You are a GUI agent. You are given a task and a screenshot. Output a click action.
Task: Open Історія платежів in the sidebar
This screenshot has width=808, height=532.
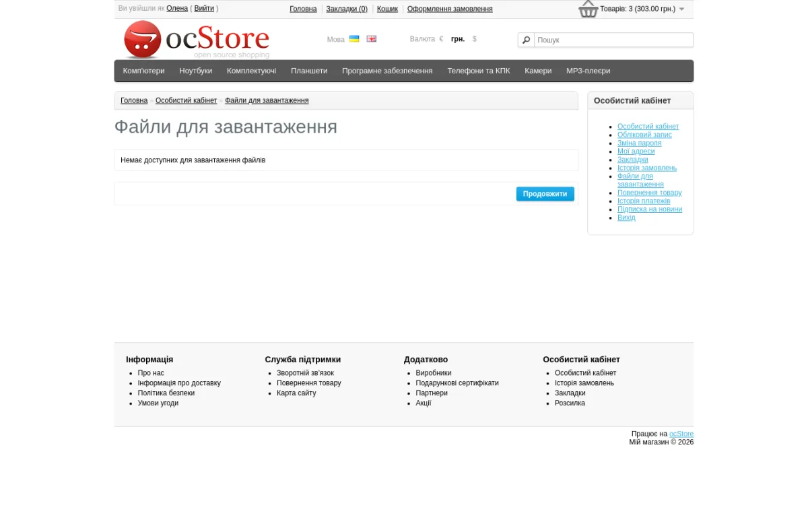(644, 201)
